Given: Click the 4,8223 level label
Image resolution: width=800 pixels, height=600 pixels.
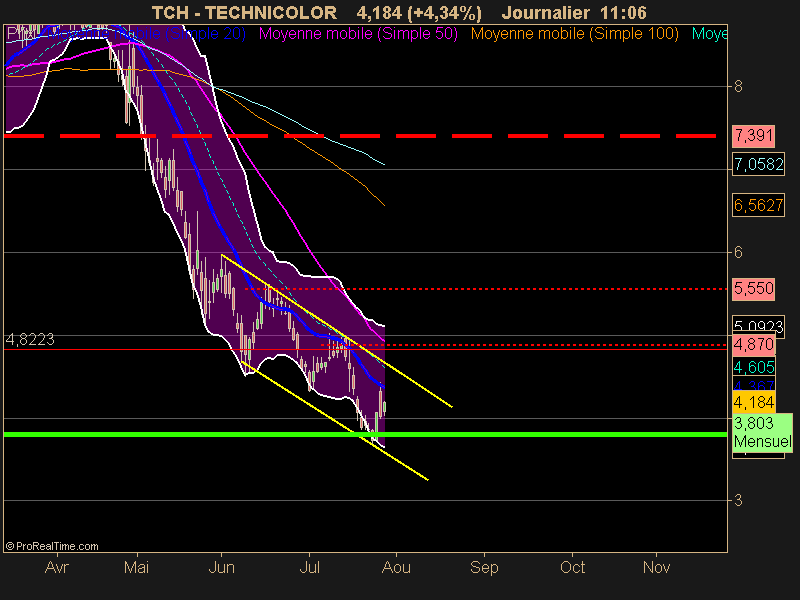Looking at the screenshot, I should 30,339.
